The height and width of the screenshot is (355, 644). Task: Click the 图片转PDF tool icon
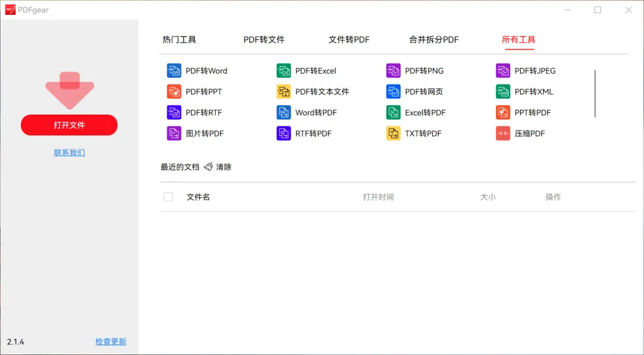[x=174, y=134]
